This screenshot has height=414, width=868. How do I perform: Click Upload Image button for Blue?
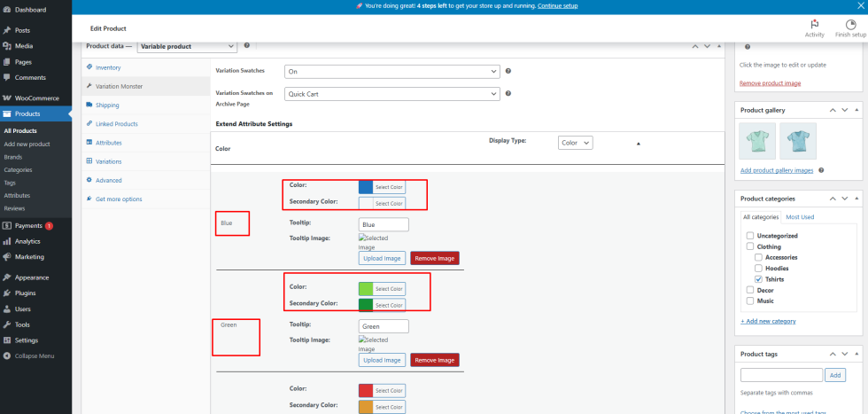click(x=382, y=258)
